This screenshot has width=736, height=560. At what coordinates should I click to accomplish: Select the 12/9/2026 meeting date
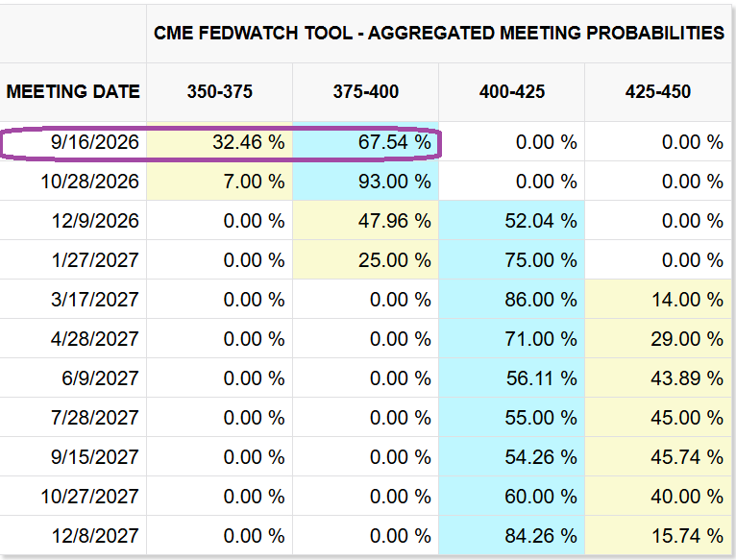coord(73,221)
